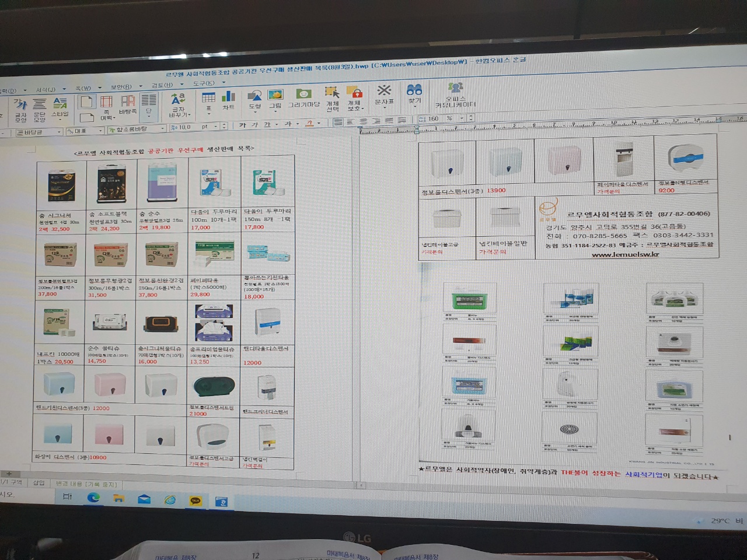This screenshot has height=560, width=747.
Task: Open the 쪽 여백 page margin tool
Action: click(x=107, y=108)
